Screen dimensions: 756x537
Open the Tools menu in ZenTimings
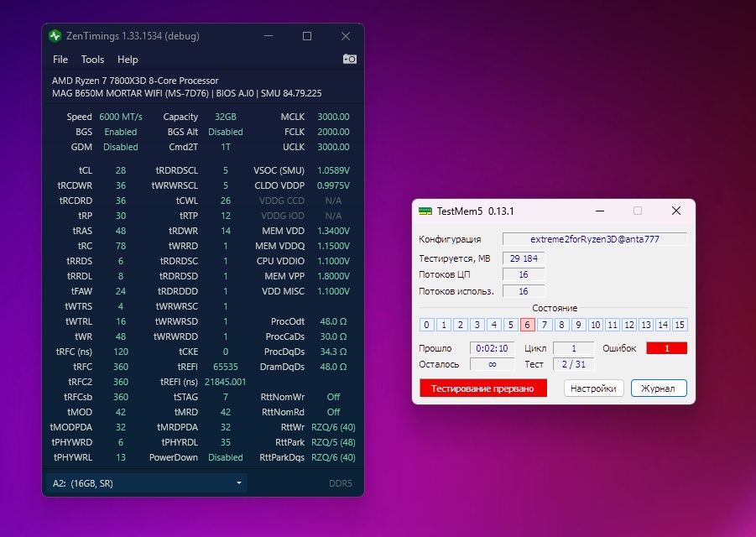point(92,60)
